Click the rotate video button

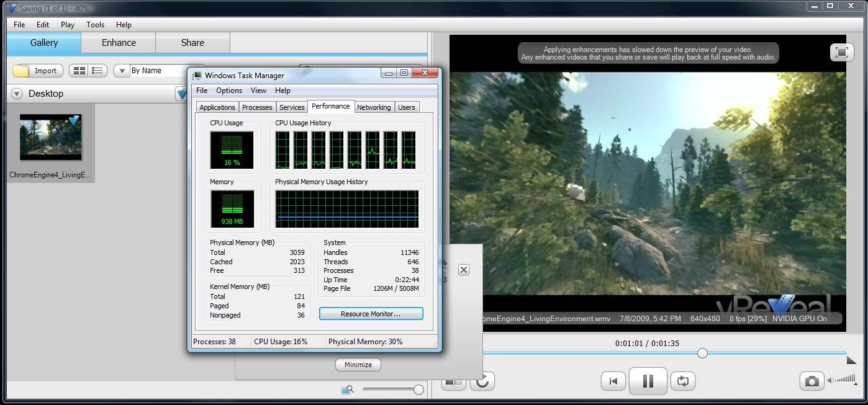(482, 381)
